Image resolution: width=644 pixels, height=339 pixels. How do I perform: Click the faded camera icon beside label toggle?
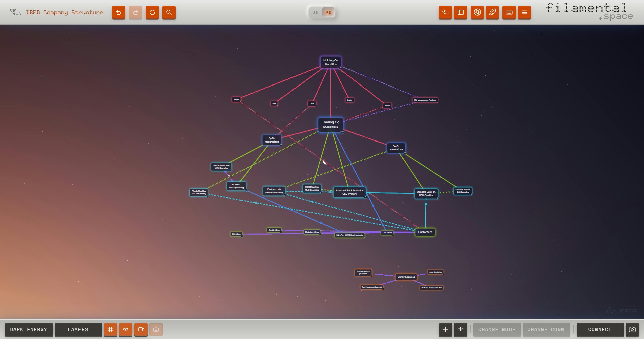pyautogui.click(x=156, y=329)
